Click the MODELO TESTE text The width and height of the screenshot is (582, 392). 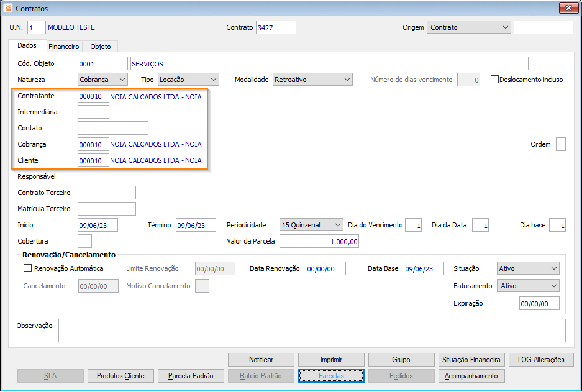point(71,27)
